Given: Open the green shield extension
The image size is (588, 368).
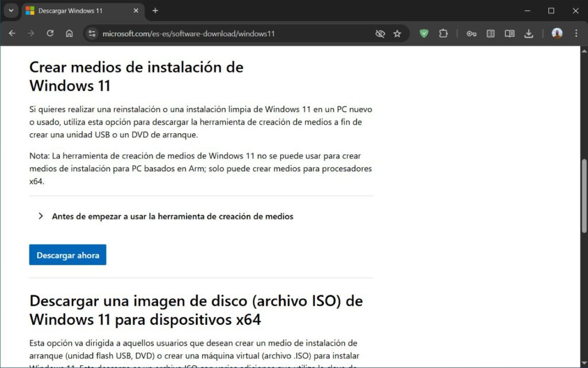Looking at the screenshot, I should (424, 34).
